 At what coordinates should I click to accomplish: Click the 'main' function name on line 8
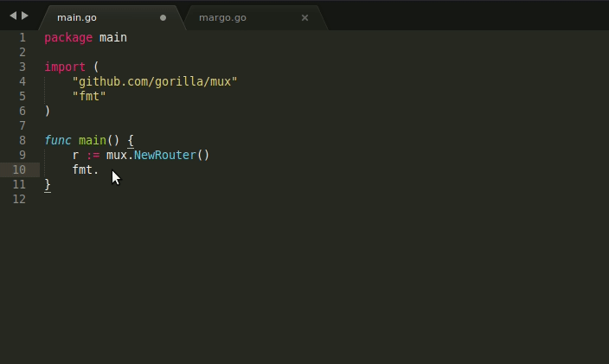tap(93, 140)
